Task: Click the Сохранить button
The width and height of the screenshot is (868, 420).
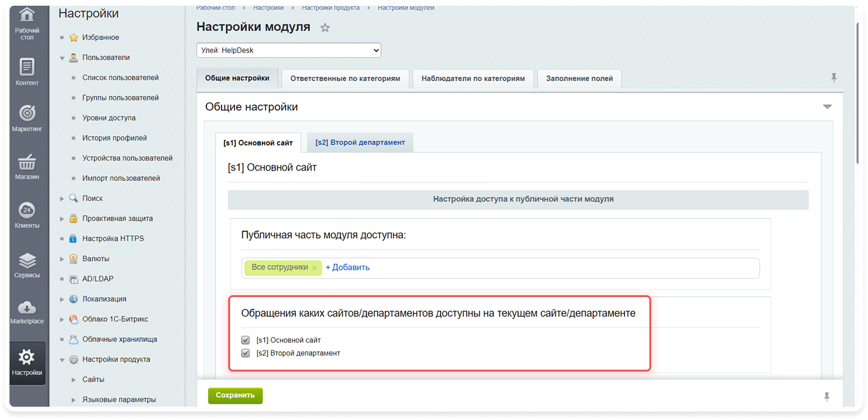Action: pyautogui.click(x=235, y=395)
